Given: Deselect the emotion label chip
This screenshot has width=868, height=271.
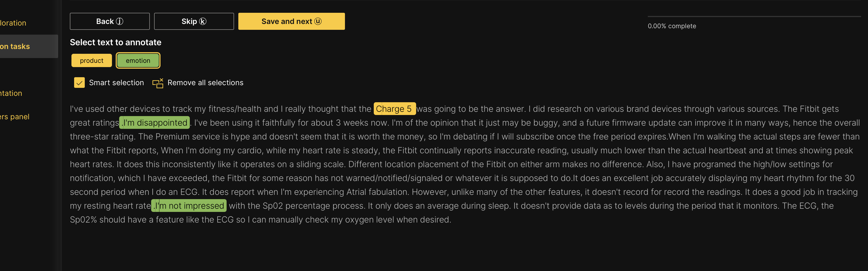Looking at the screenshot, I should click(138, 61).
